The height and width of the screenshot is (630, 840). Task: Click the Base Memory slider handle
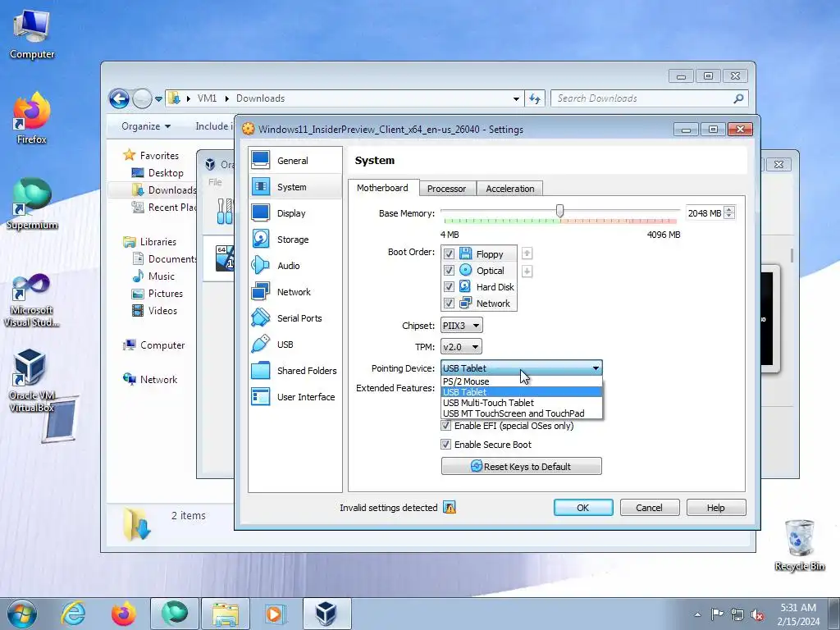(x=559, y=211)
